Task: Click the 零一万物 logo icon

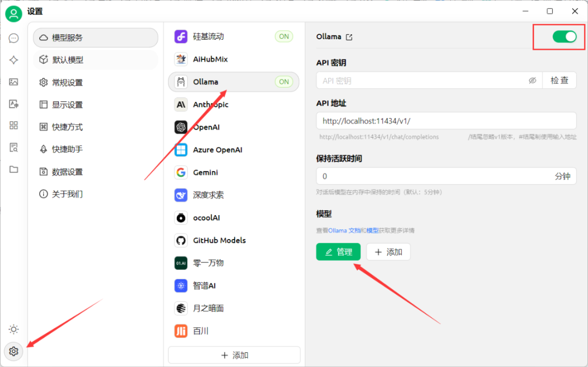Action: pyautogui.click(x=181, y=263)
